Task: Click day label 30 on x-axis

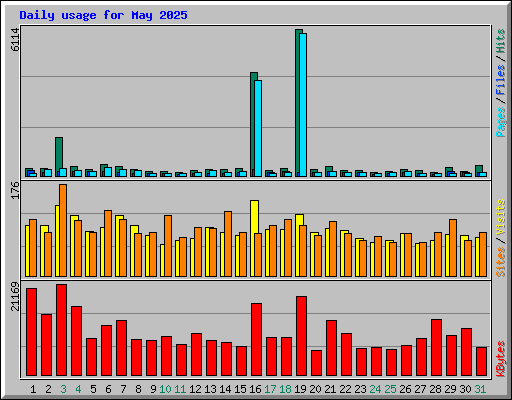Action: 465,389
